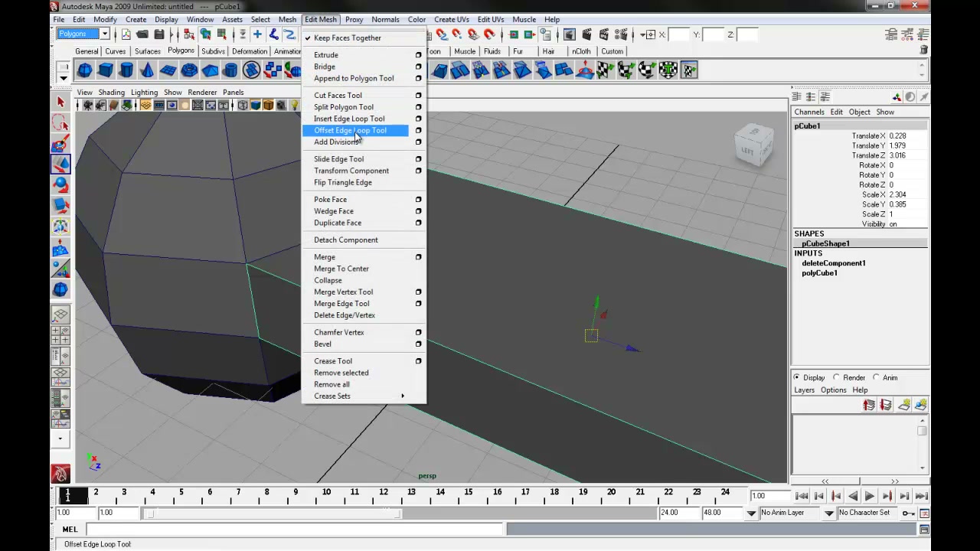Click Channels menu in Channel Box
The width and height of the screenshot is (980, 551).
[x=809, y=112]
